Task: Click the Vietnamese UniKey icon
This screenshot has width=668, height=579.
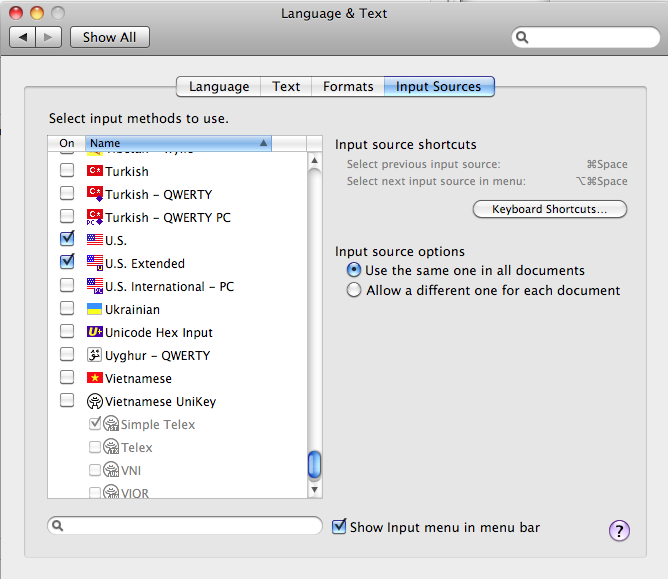Action: 95,401
